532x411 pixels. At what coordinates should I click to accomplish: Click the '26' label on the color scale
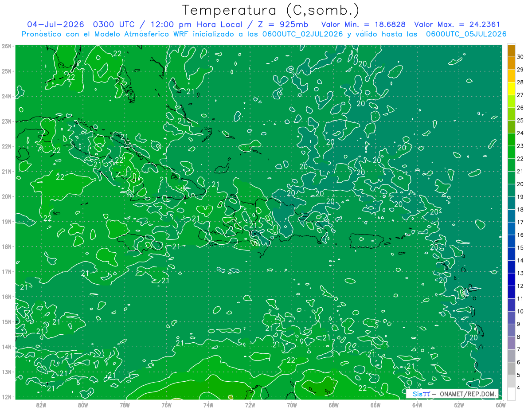click(520, 108)
